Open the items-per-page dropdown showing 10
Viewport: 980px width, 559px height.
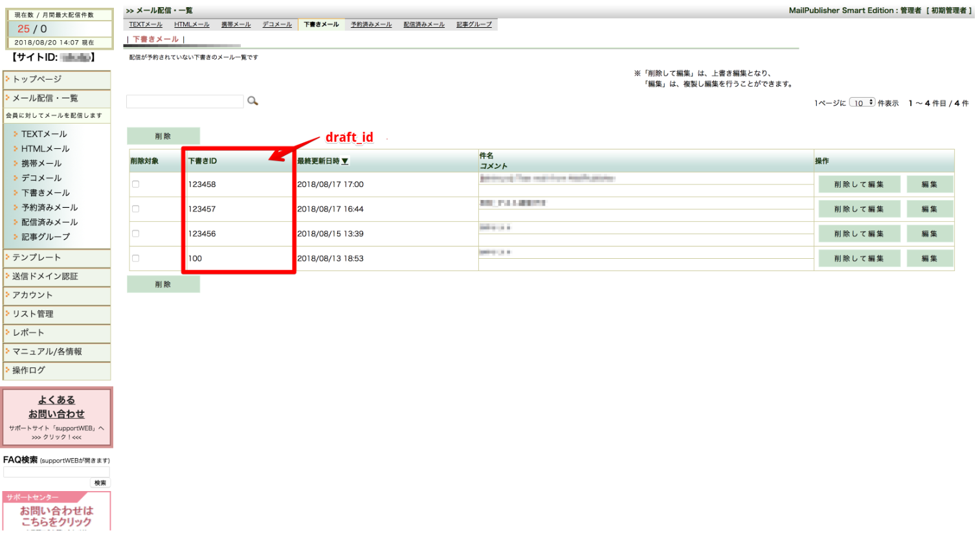click(x=862, y=103)
